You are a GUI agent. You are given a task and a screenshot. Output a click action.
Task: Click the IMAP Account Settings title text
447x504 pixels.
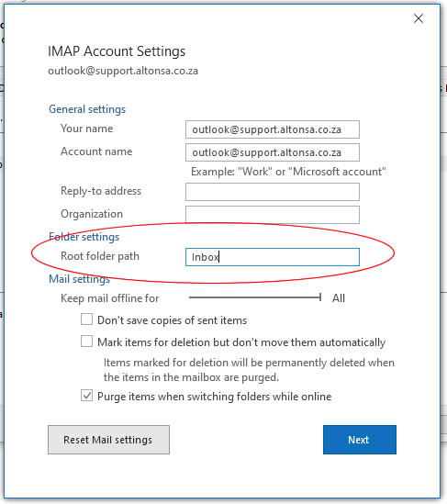pos(117,51)
